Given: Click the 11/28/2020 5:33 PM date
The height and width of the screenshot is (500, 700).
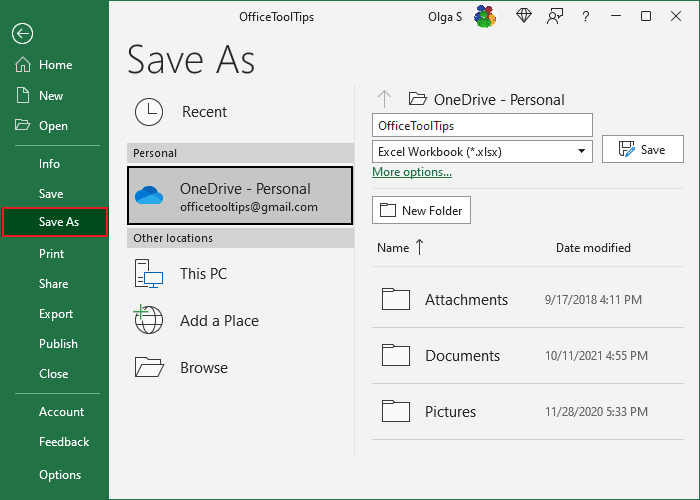Looking at the screenshot, I should [x=596, y=412].
